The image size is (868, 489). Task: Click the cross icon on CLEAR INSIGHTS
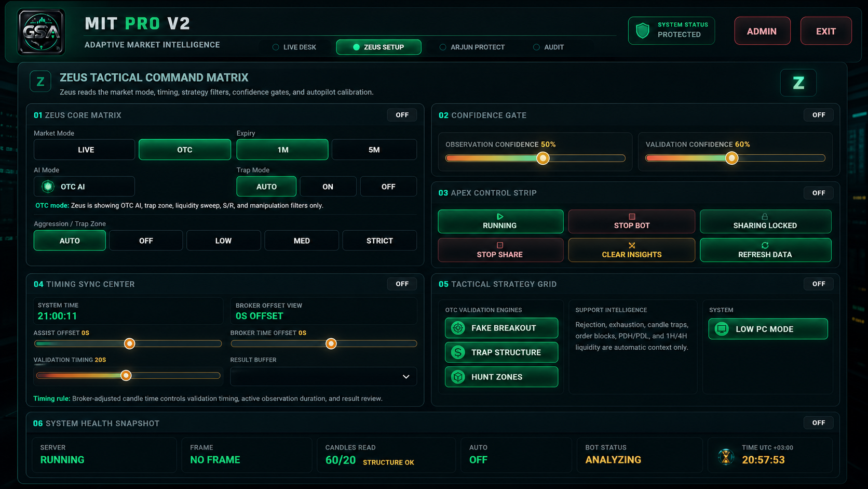pyautogui.click(x=632, y=245)
